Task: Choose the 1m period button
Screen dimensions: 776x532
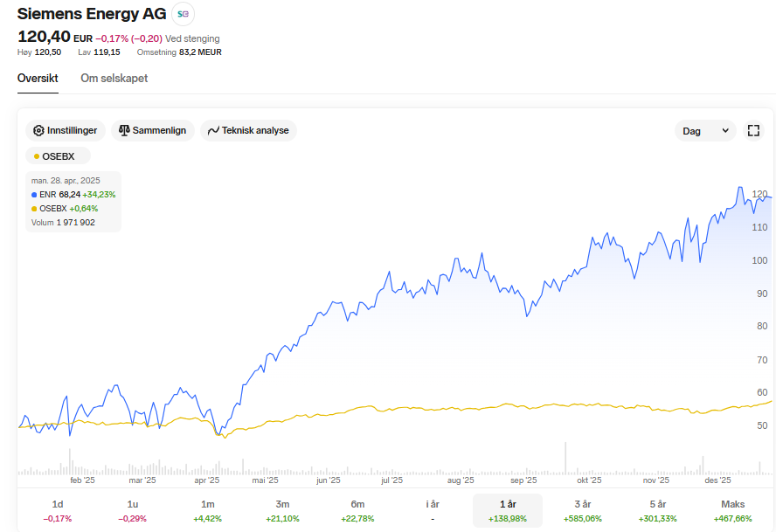Action: tap(208, 511)
